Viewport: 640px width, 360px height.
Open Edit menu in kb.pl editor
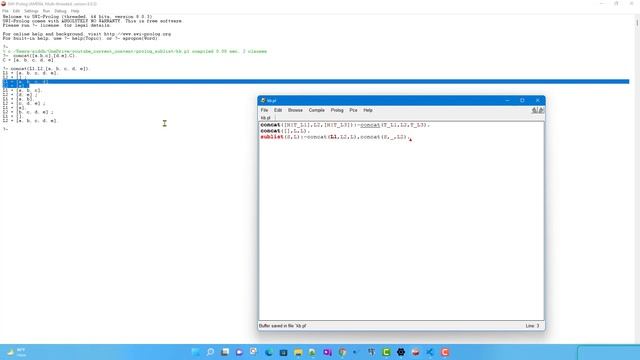[x=278, y=110]
